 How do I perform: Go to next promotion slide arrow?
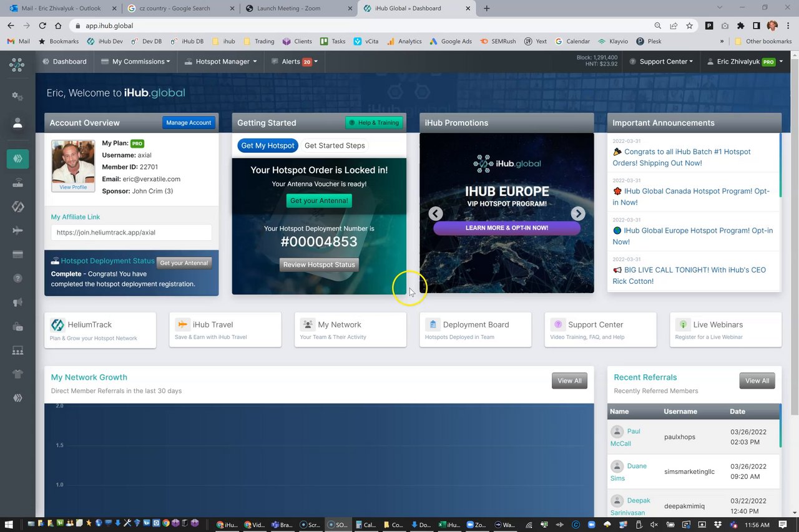(x=578, y=213)
